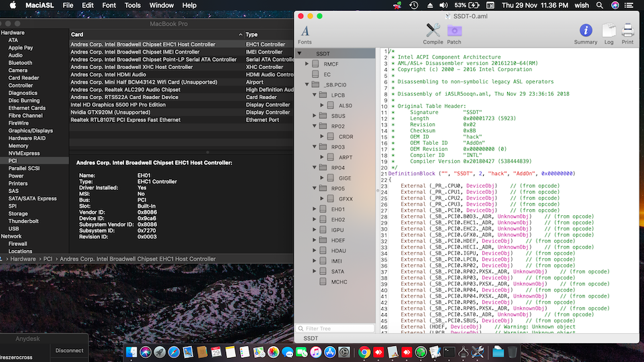Viewport: 644px width, 362px height.
Task: Click the eject icon in menu bar
Action: coord(429,5)
